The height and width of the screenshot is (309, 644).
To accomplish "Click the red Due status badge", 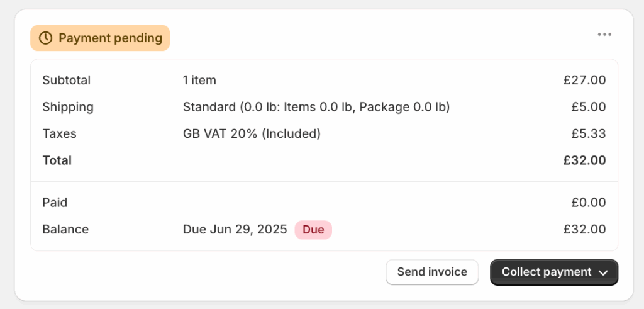I will pos(313,230).
